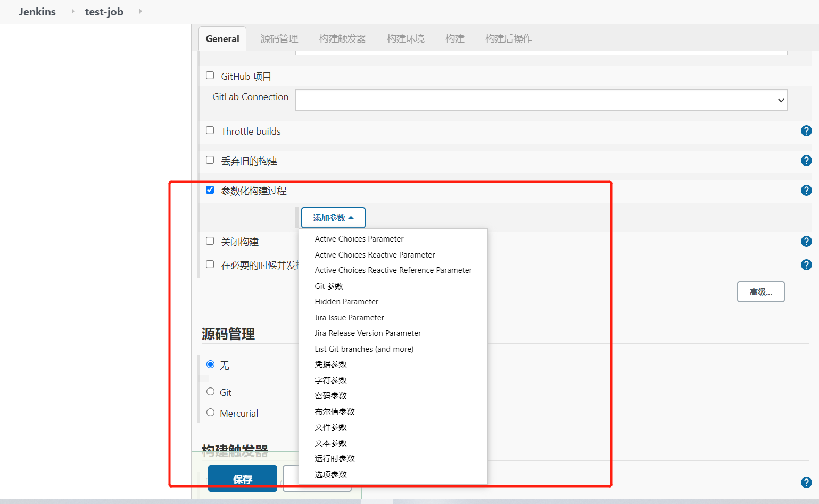Choose List Git branches (and more)
Viewport: 819px width, 504px height.
pos(393,349)
